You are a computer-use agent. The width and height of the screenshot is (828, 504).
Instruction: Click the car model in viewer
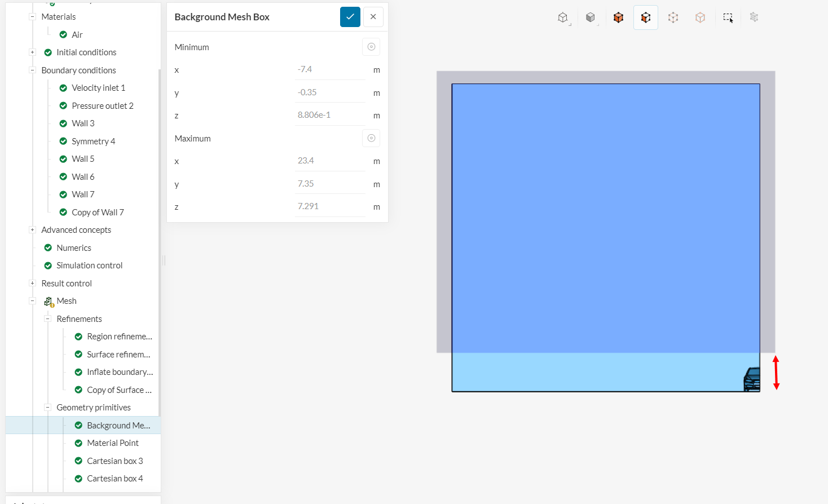tap(752, 379)
